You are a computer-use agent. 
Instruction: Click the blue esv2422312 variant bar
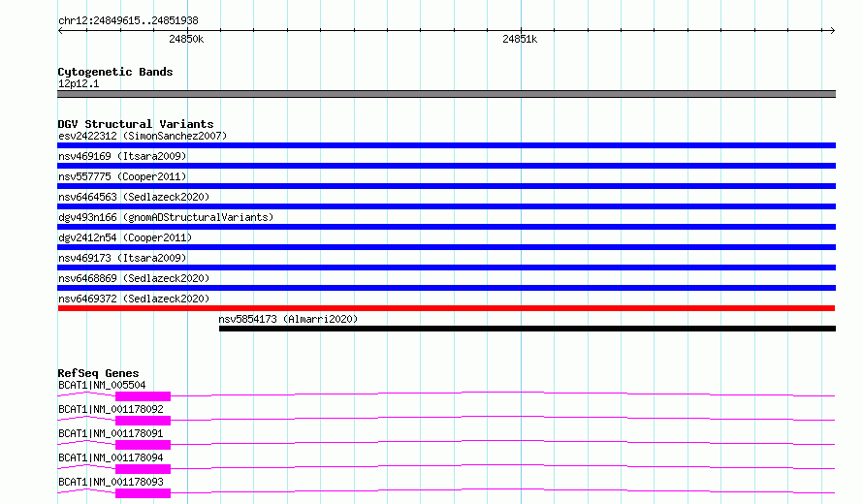click(446, 145)
